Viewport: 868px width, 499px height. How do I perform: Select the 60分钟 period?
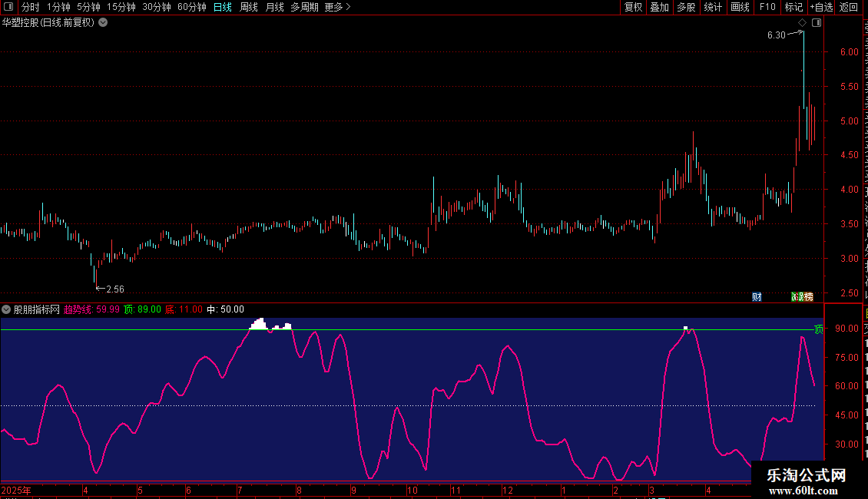(x=192, y=7)
